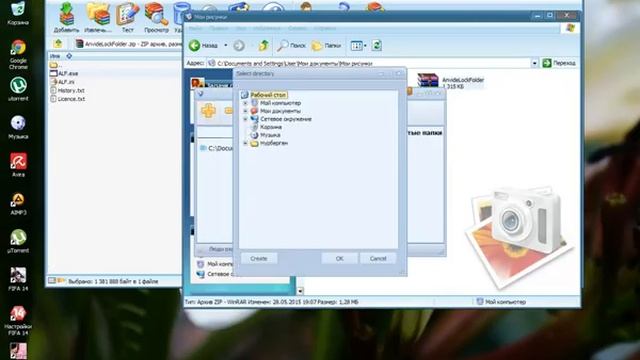The image size is (640, 360).
Task: Expand the Нурберген folder node
Action: (x=245, y=143)
